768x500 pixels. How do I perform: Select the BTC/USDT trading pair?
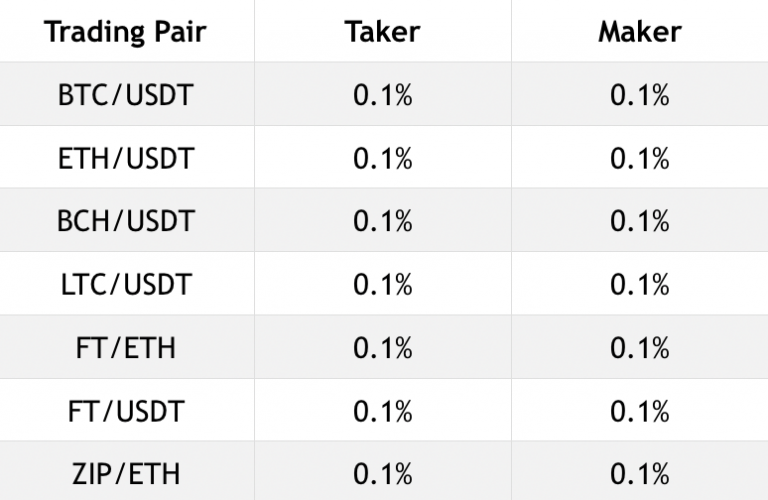125,95
